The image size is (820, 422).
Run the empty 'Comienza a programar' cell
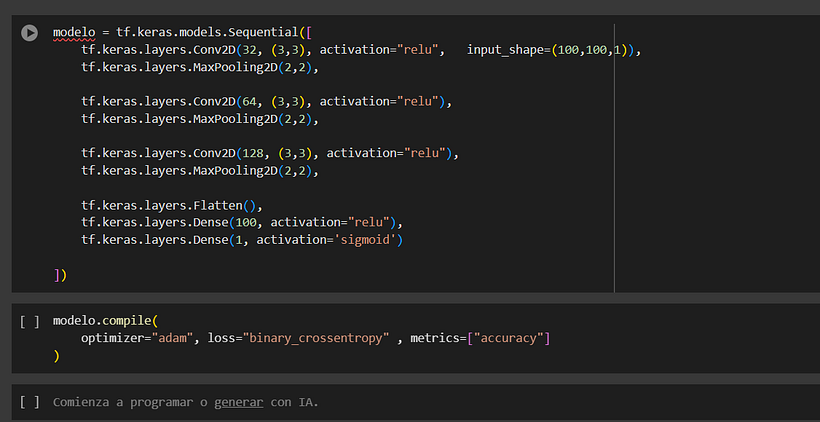29,402
